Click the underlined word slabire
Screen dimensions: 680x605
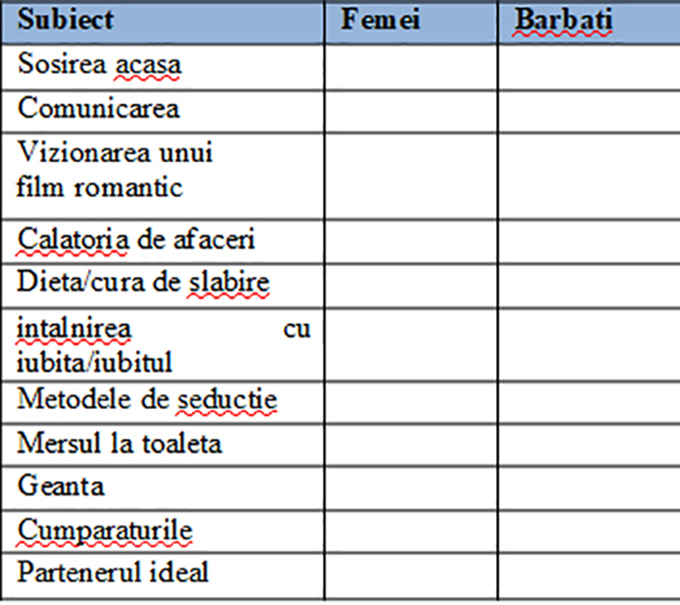tap(229, 282)
